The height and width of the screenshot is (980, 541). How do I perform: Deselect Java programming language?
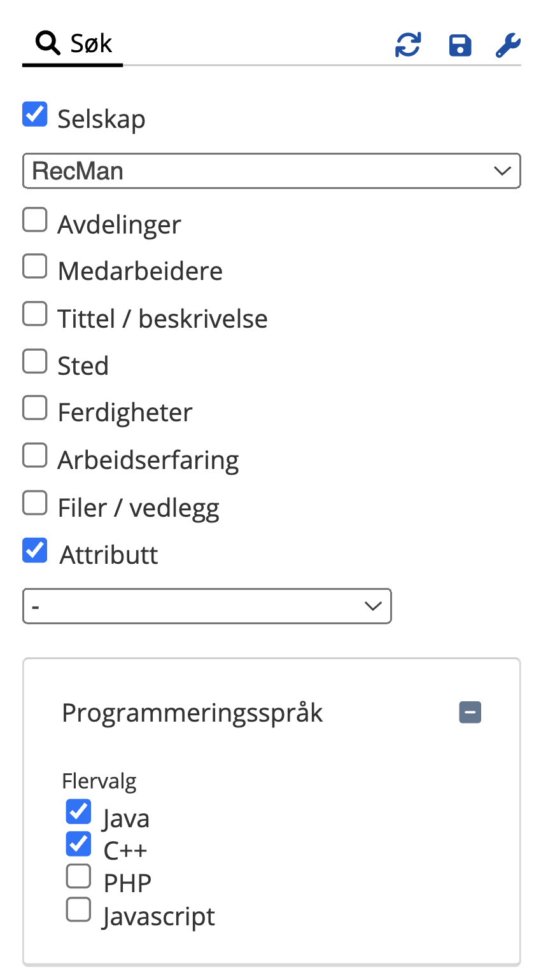(78, 812)
